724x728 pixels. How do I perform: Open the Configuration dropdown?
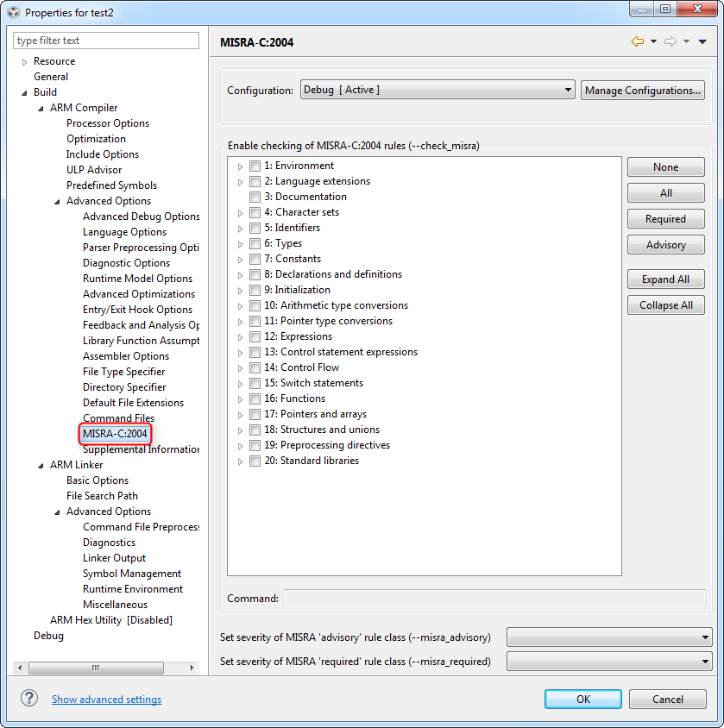(x=438, y=90)
